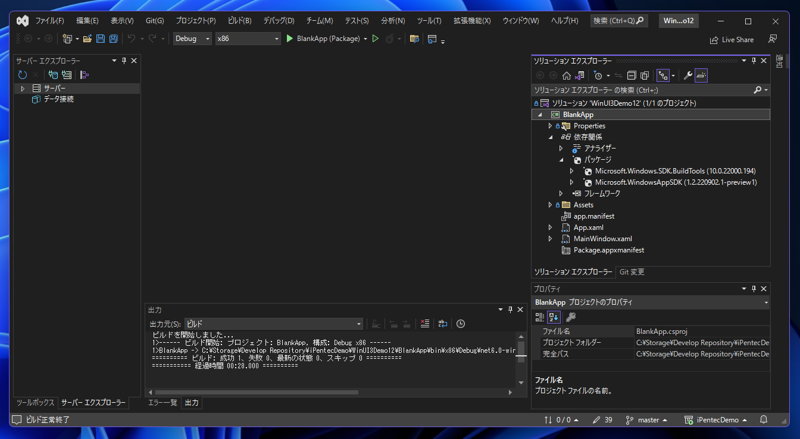Click the 検索 (Ctrl+Q) search box
The image size is (800, 439).
(x=619, y=21)
